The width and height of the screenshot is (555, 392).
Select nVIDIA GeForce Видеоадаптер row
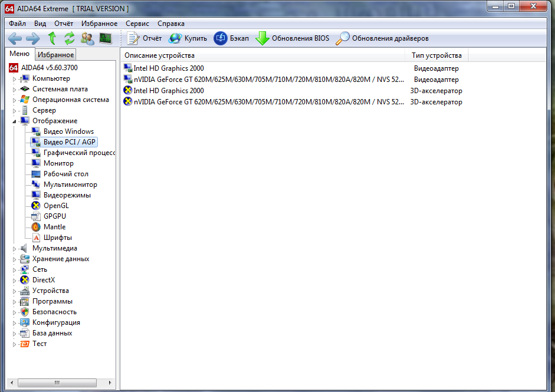(x=294, y=80)
